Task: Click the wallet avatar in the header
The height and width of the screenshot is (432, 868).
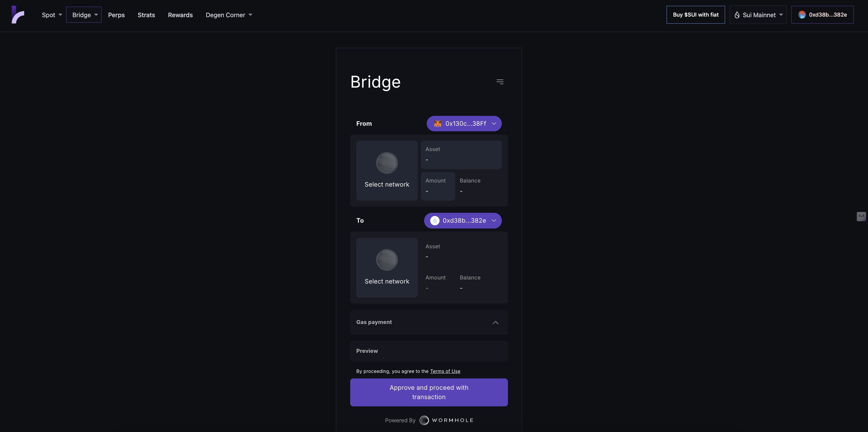Action: click(802, 15)
